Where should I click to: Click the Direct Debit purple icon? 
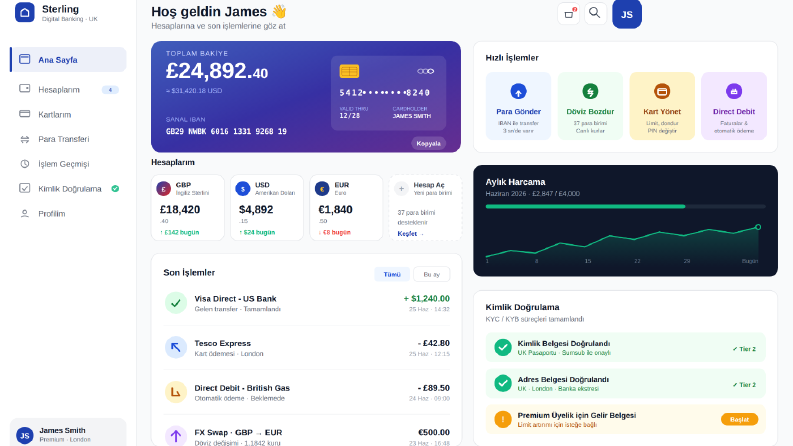(734, 92)
